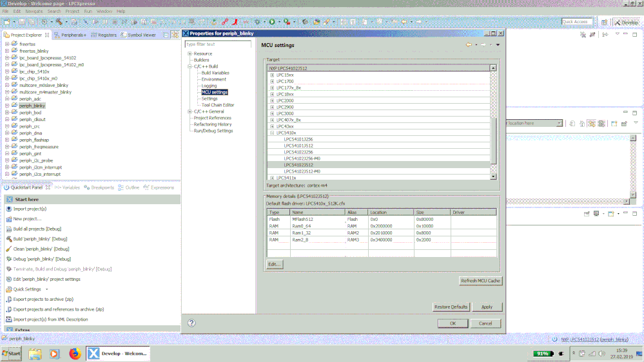Open the file explorer from taskbar

[x=35, y=354]
